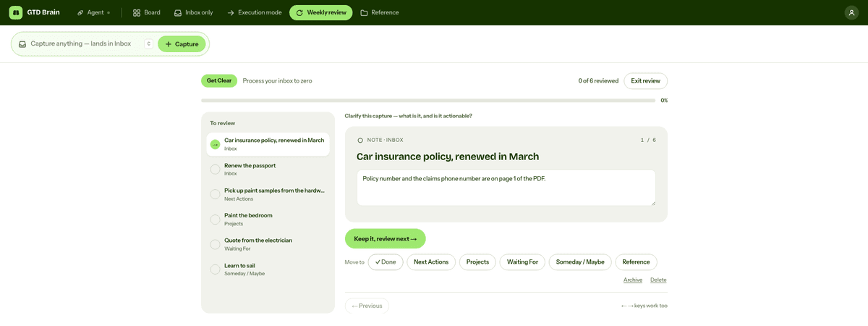Focus the Capture anything input field
868x326 pixels.
click(81, 43)
